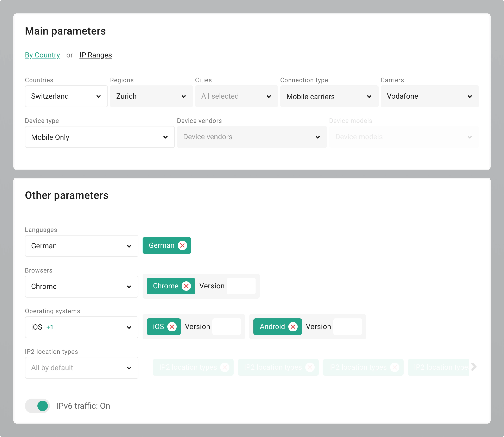Open the Carriers dropdown showing Vodafone
Image resolution: width=504 pixels, height=437 pixels.
point(429,96)
